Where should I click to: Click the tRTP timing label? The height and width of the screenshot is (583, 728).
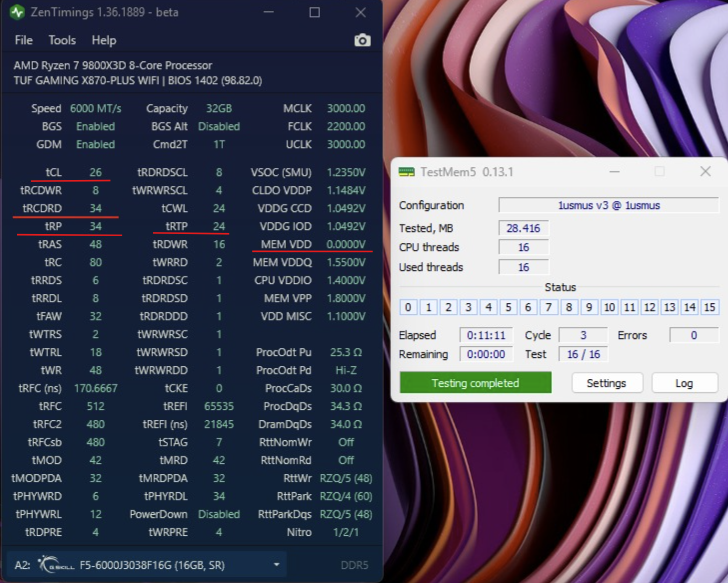coord(177,226)
